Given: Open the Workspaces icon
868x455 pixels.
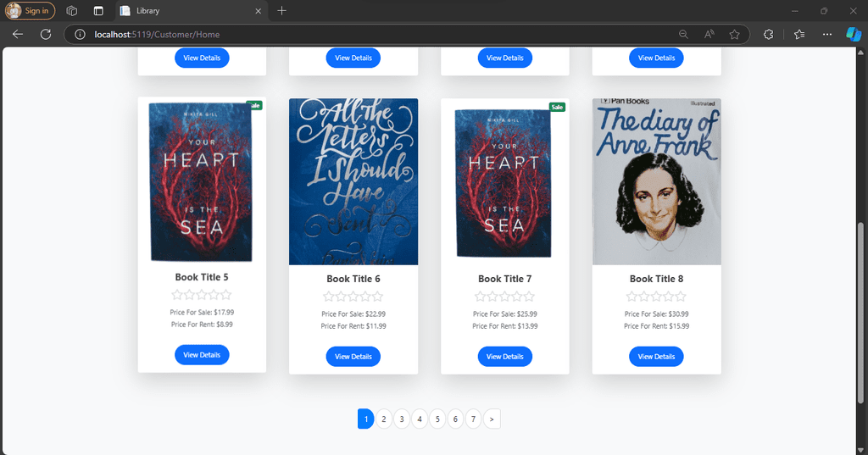Looking at the screenshot, I should tap(71, 10).
